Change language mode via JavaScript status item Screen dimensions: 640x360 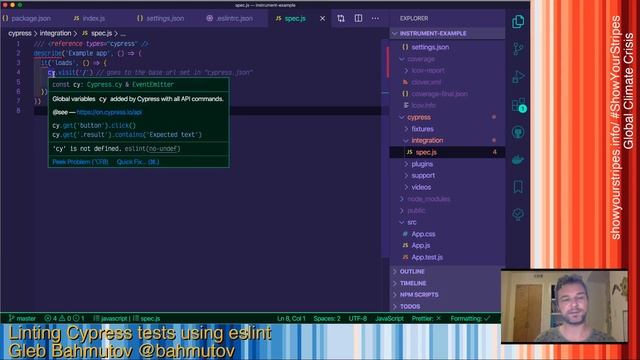(389, 318)
